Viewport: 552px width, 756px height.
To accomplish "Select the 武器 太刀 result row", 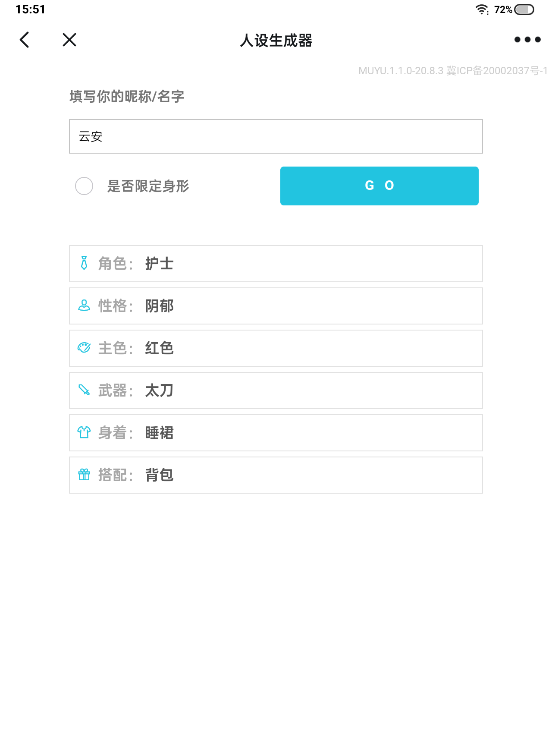I will (x=276, y=391).
